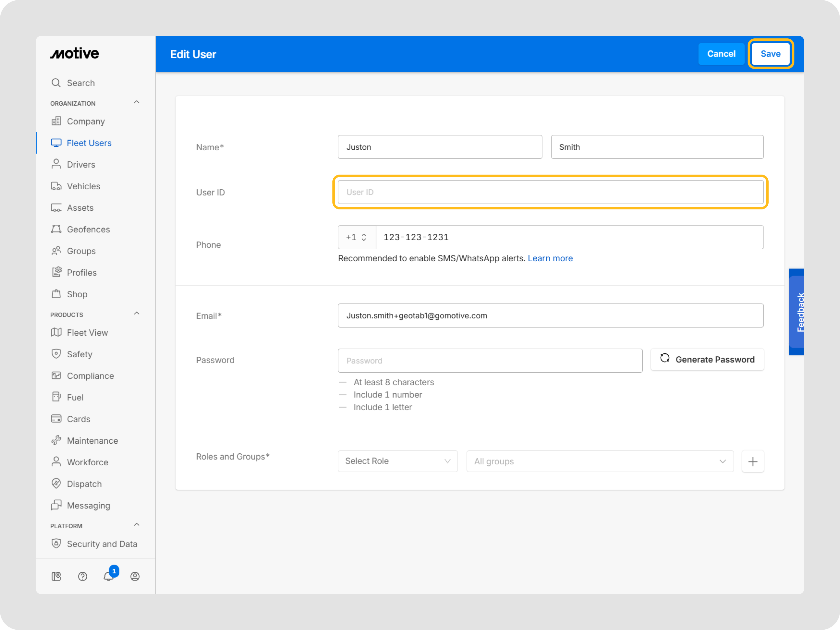Focus the User ID input field
The width and height of the screenshot is (840, 630).
[x=550, y=192]
